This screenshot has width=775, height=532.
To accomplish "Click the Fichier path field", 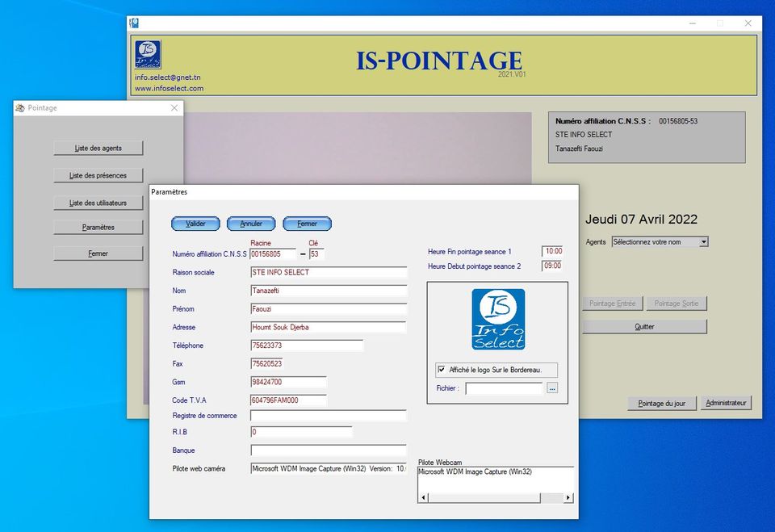I will [x=504, y=388].
